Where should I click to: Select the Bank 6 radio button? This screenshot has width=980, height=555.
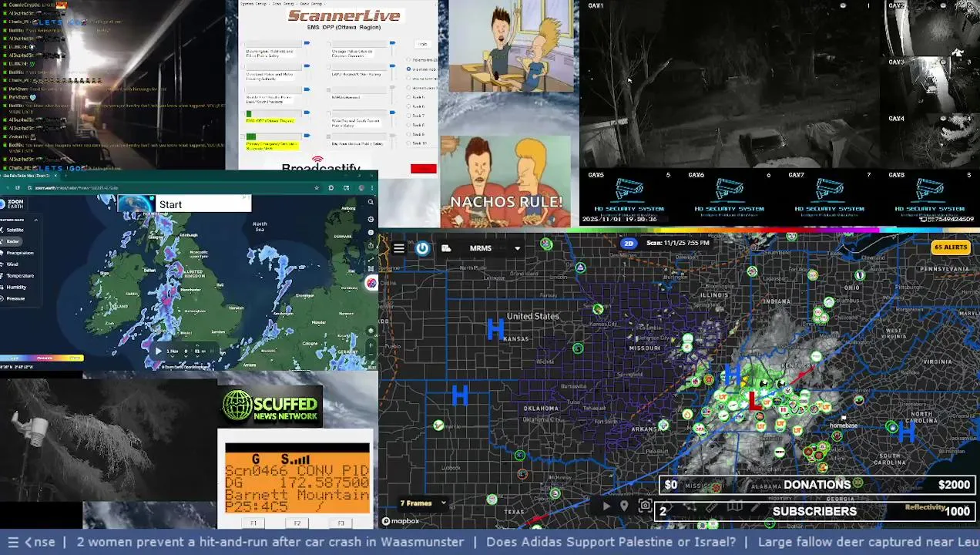(408, 106)
